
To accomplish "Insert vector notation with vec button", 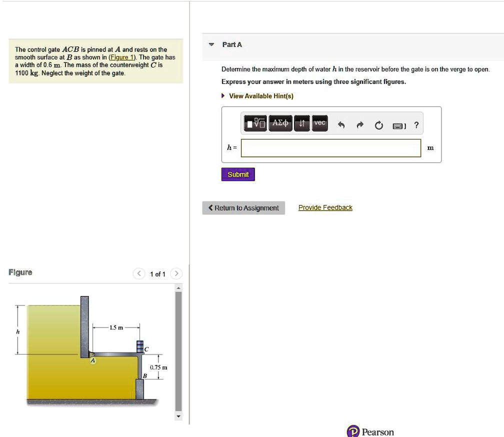I will click(x=319, y=123).
